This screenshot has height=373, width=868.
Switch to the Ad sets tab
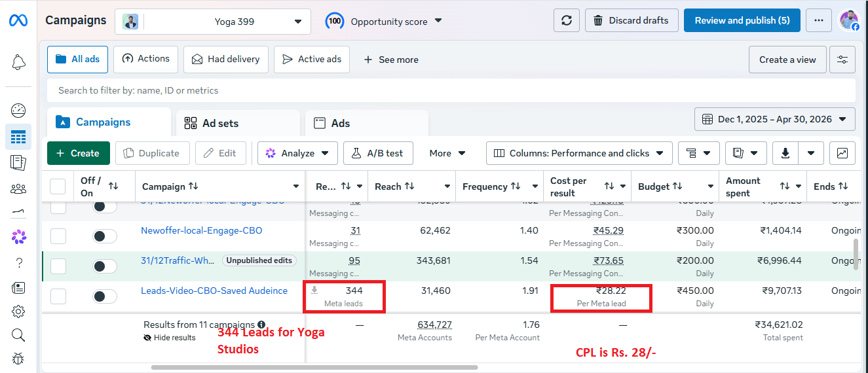[238, 123]
